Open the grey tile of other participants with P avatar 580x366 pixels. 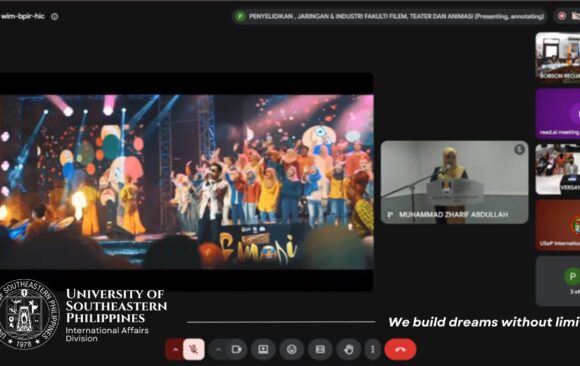tap(558, 281)
